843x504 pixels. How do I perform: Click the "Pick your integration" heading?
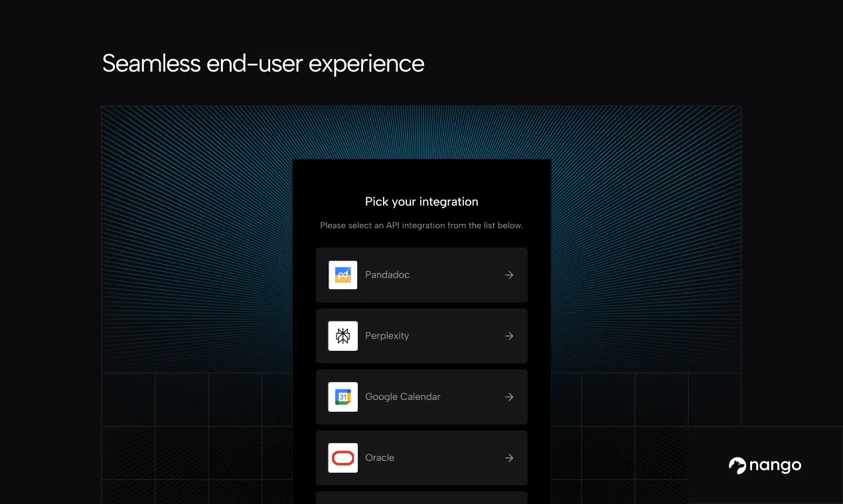point(421,202)
